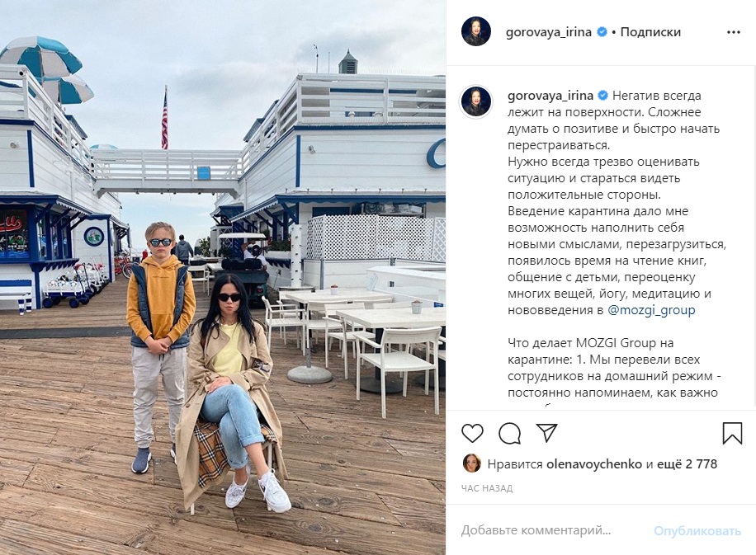Open gorovaya_irina username link in header
The height and width of the screenshot is (555, 756).
coord(549,32)
